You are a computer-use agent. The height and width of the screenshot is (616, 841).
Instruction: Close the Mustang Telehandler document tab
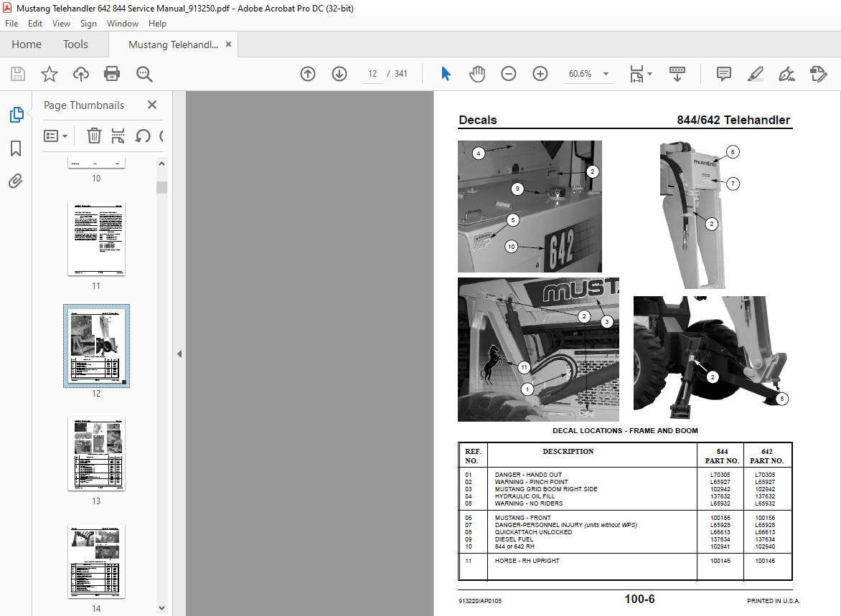(228, 44)
